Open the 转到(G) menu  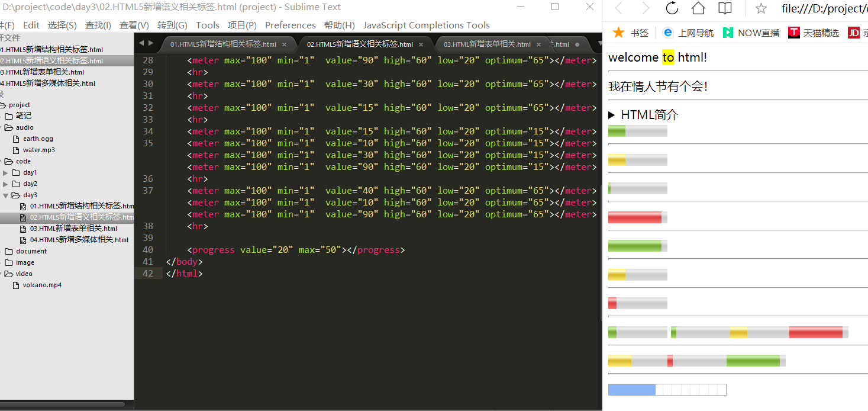[172, 25]
